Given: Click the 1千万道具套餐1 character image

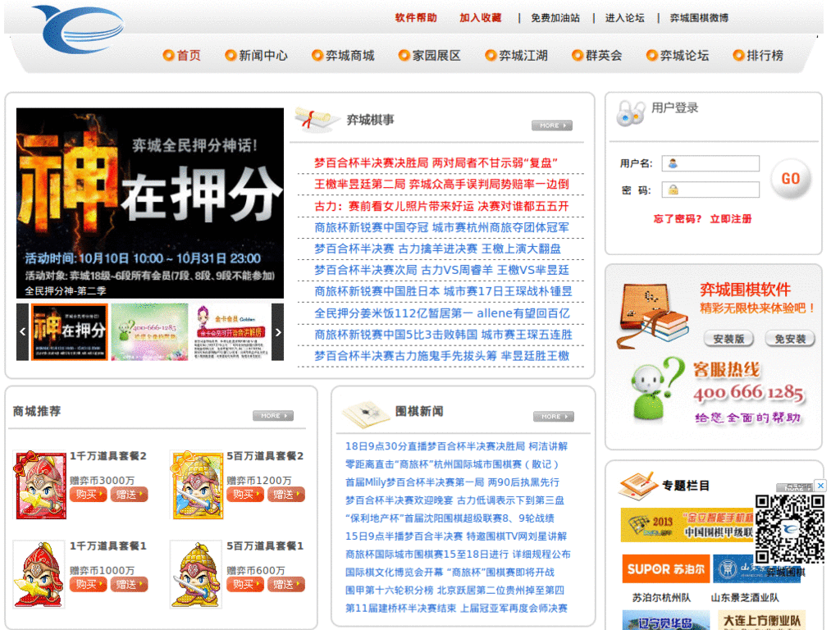Looking at the screenshot, I should click(x=39, y=574).
